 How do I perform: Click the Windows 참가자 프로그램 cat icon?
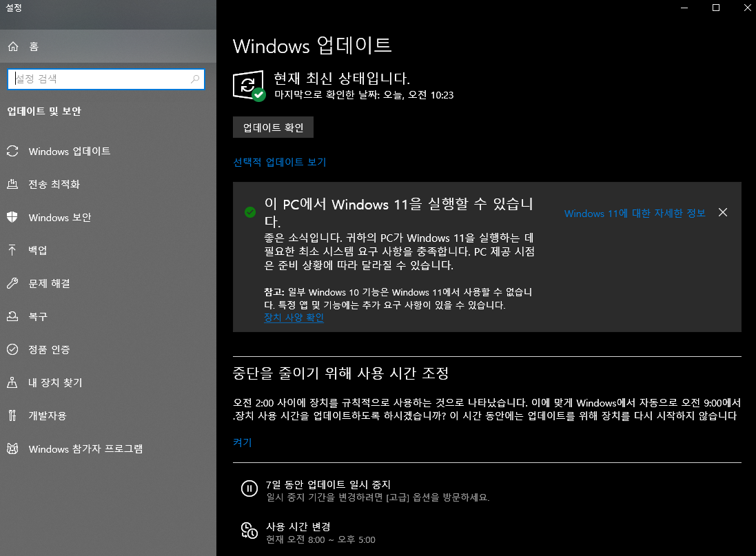(12, 449)
